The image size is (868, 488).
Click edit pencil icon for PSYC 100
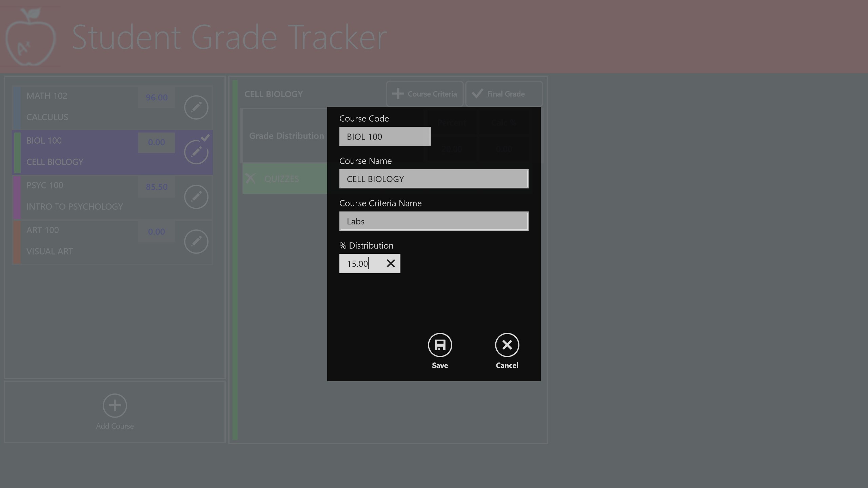pyautogui.click(x=196, y=197)
